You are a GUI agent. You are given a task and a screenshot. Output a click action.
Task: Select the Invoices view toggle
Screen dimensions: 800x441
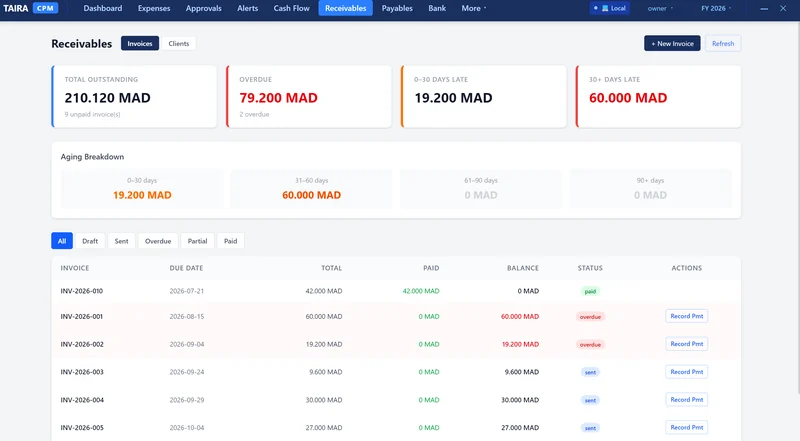click(140, 43)
